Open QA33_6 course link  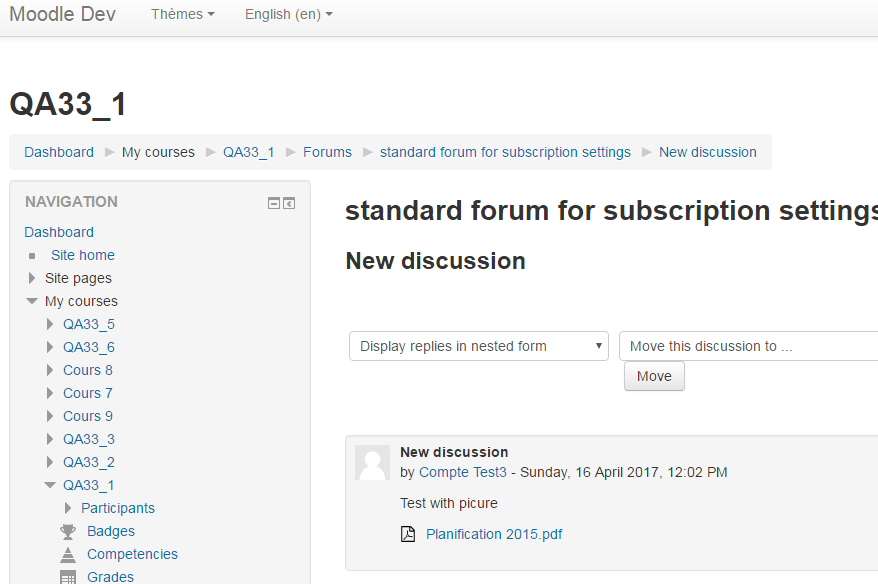[88, 347]
